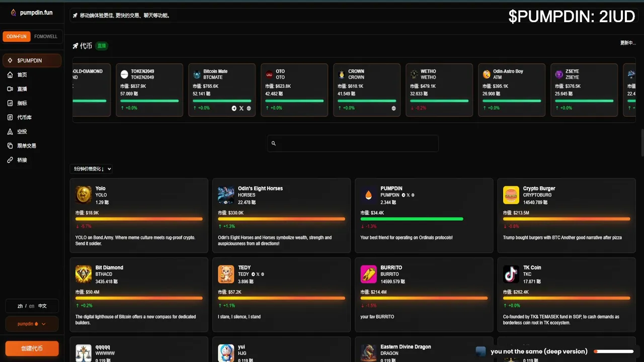
Task: Click the Yolo description starting 'YOLO on Bond.Army'
Action: coord(135,240)
